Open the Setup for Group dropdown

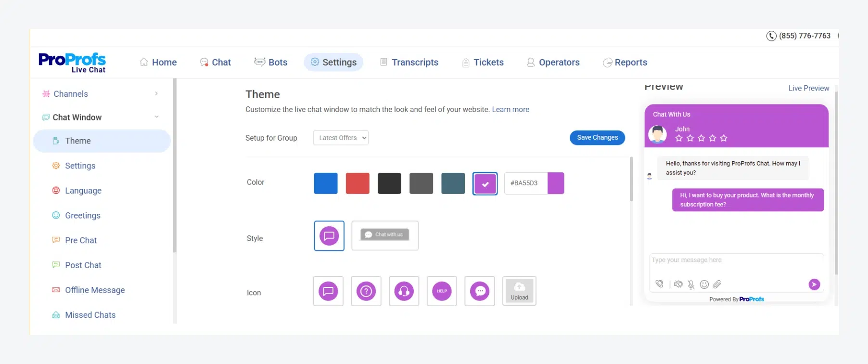pyautogui.click(x=341, y=138)
